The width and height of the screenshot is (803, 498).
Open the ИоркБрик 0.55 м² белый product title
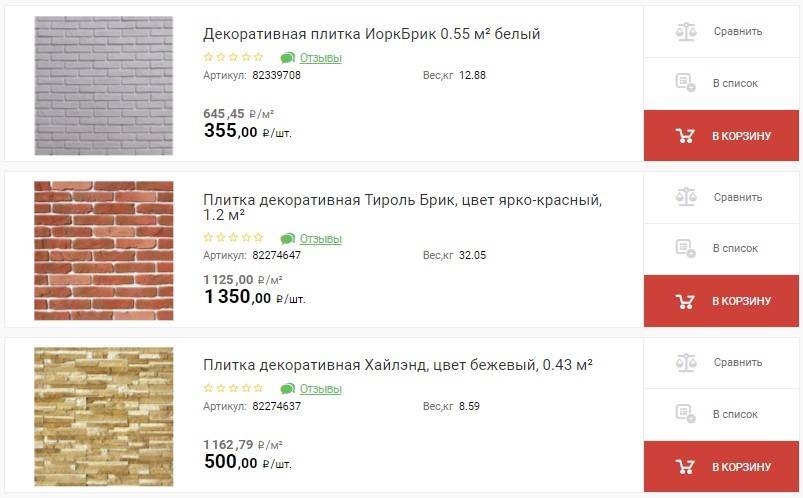pyautogui.click(x=371, y=34)
